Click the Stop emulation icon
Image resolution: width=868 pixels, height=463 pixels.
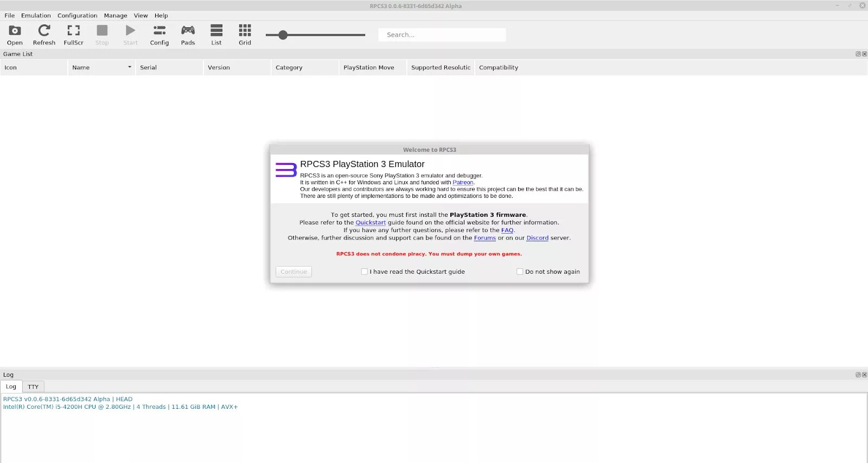[x=102, y=35]
